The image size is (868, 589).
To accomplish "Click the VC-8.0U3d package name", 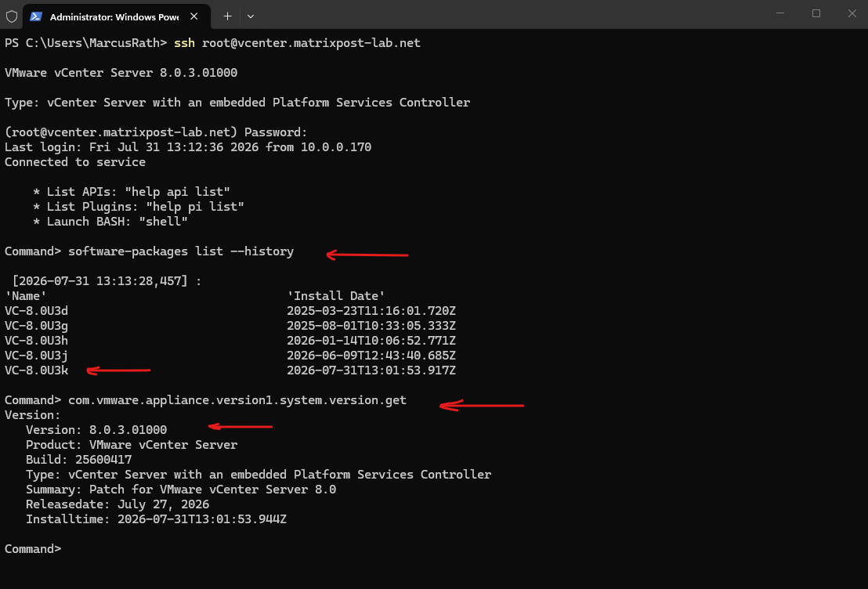I will pos(37,311).
